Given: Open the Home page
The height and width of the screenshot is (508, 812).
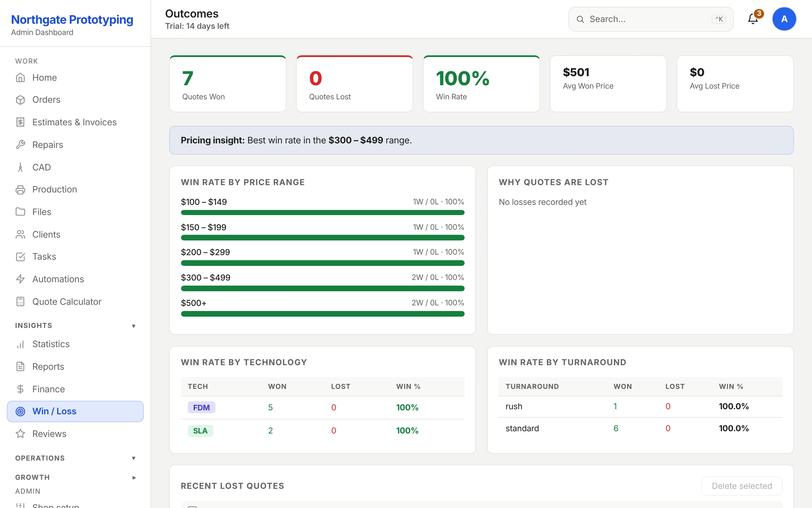Looking at the screenshot, I should click(75, 78).
